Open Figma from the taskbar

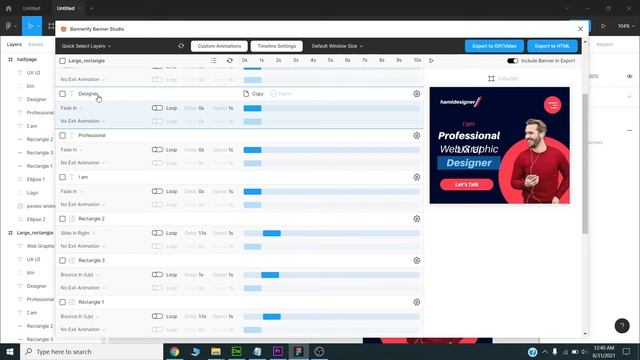click(299, 351)
